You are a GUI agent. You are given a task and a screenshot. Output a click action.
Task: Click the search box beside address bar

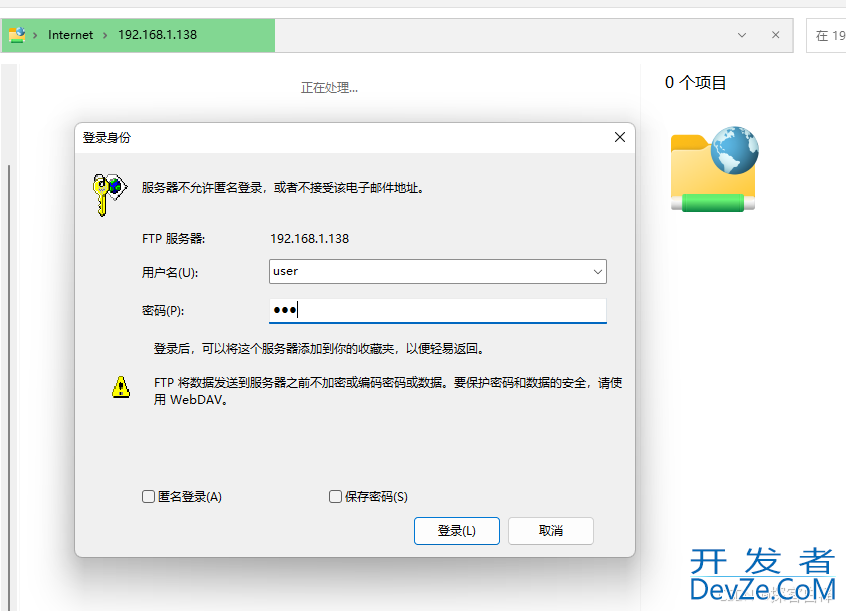point(826,36)
